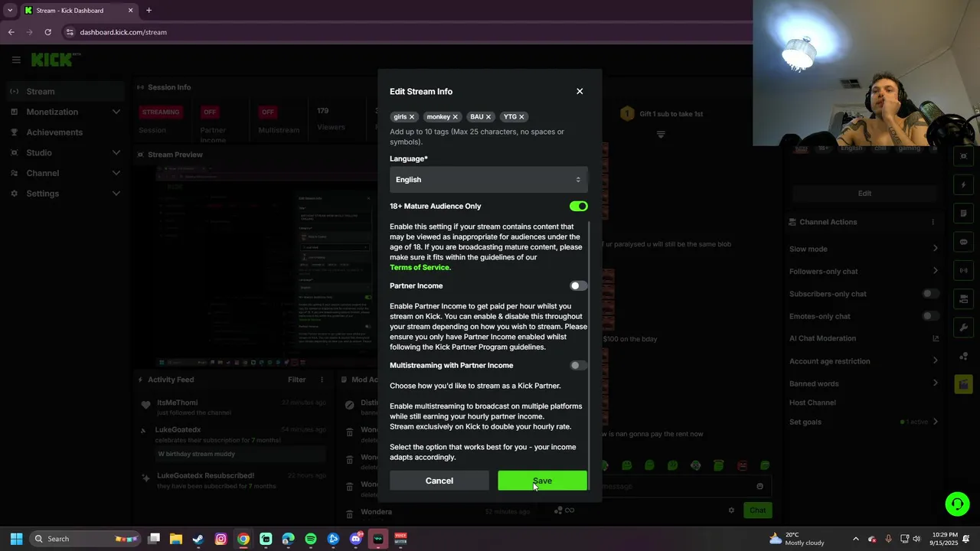Screen dimensions: 980x551
Task: Expand the Channel chevron
Action: pos(116,173)
